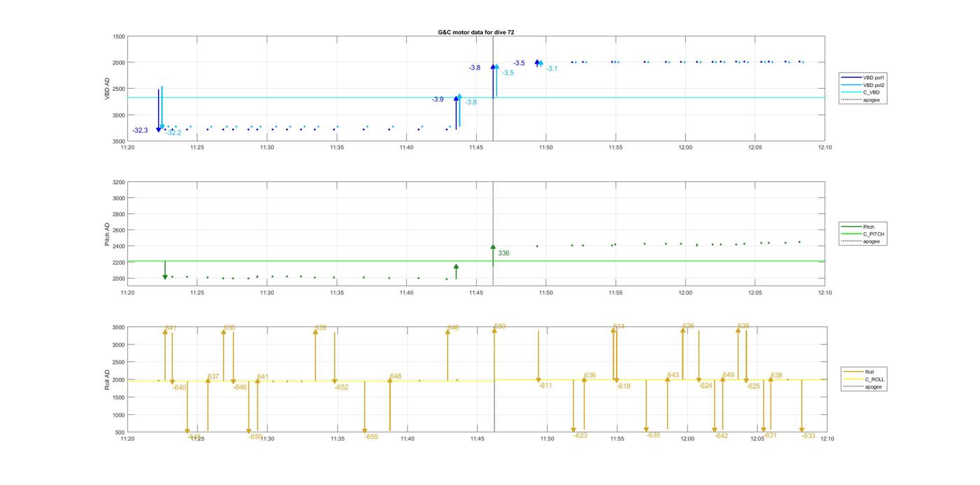Screen dimensions: 980x485
Task: Click the "3200" tick on the Pitch axis
Action: 119,183
